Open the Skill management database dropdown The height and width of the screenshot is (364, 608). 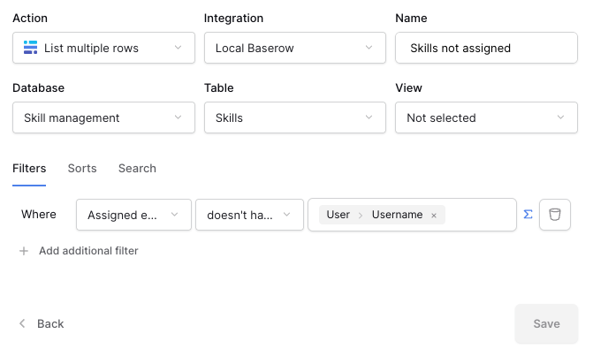coord(103,118)
